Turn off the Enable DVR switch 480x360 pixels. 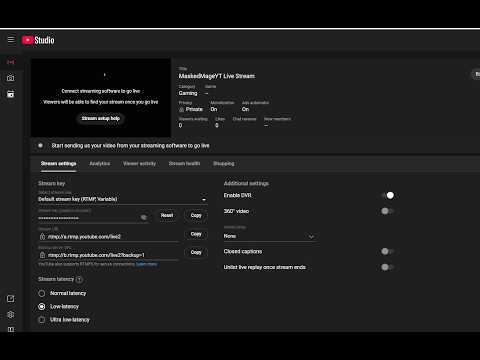click(388, 195)
